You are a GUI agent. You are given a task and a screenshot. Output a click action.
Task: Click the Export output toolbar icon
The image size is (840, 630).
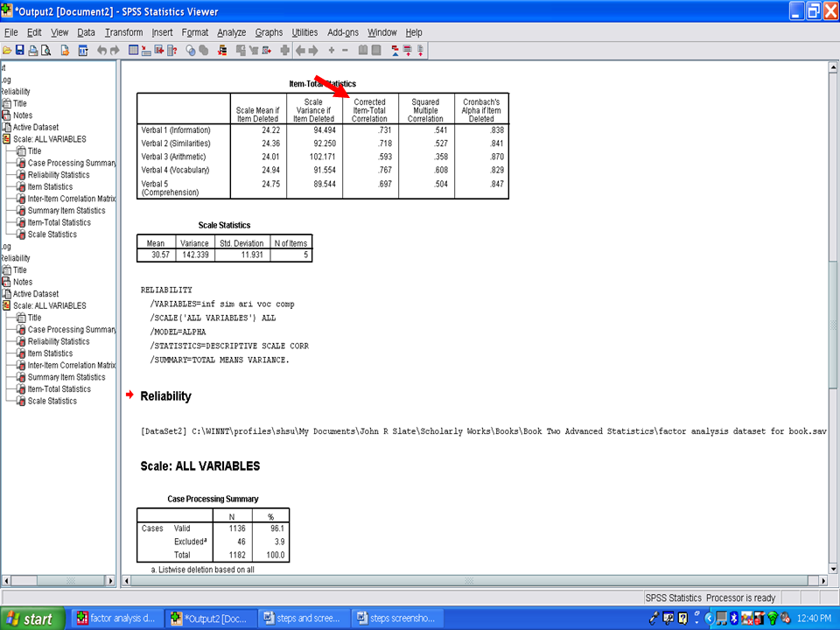point(65,51)
